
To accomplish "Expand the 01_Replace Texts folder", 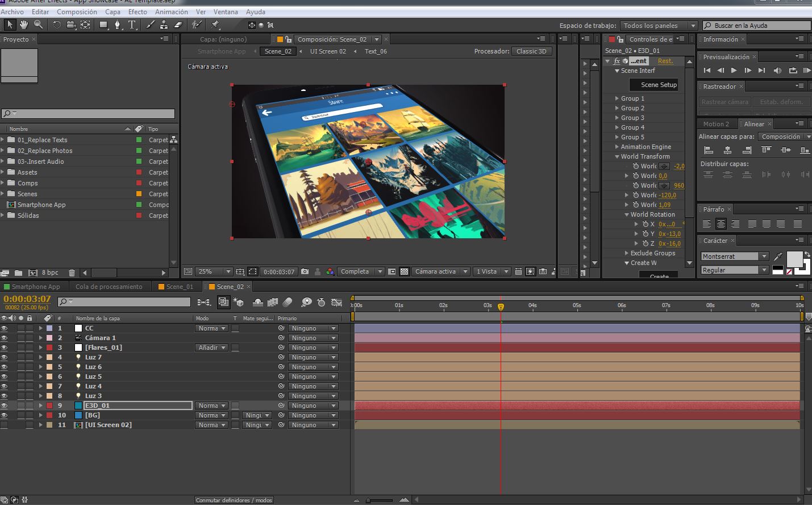I will (x=3, y=139).
